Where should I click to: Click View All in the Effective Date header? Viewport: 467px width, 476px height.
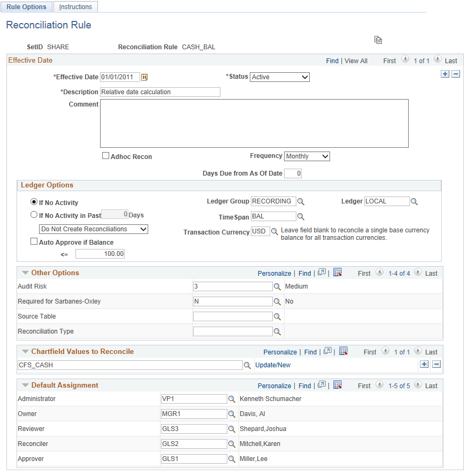356,61
